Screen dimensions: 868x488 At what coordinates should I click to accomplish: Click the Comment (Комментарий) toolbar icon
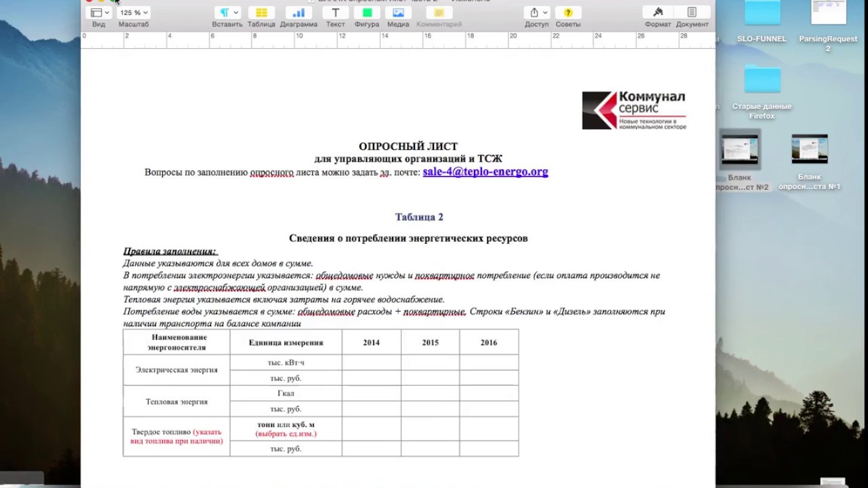coord(439,13)
